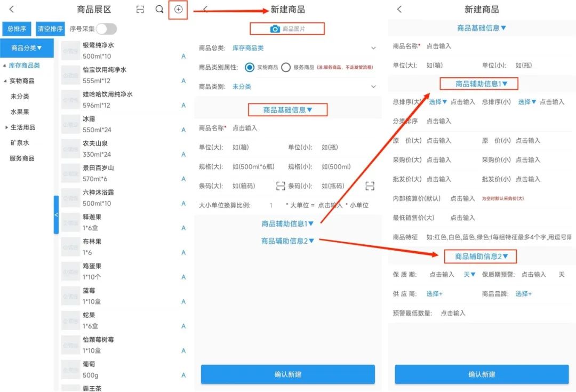Select the 实物商品 radio option
Viewport: 576px width, 392px height.
pos(249,67)
